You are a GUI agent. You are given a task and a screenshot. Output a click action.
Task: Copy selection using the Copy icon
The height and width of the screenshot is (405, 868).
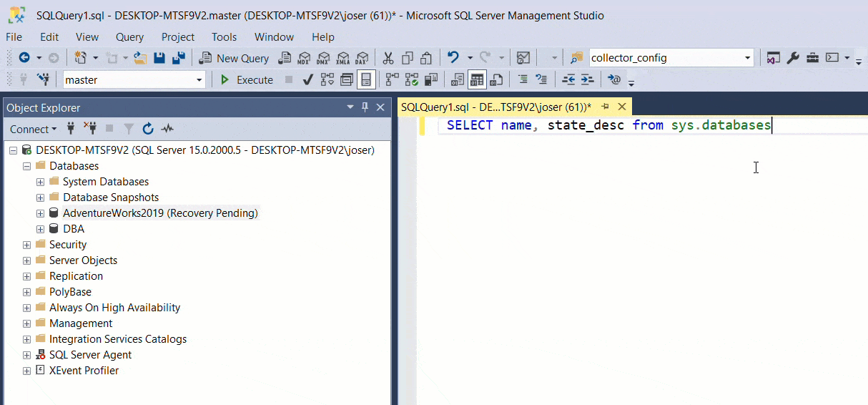(408, 58)
